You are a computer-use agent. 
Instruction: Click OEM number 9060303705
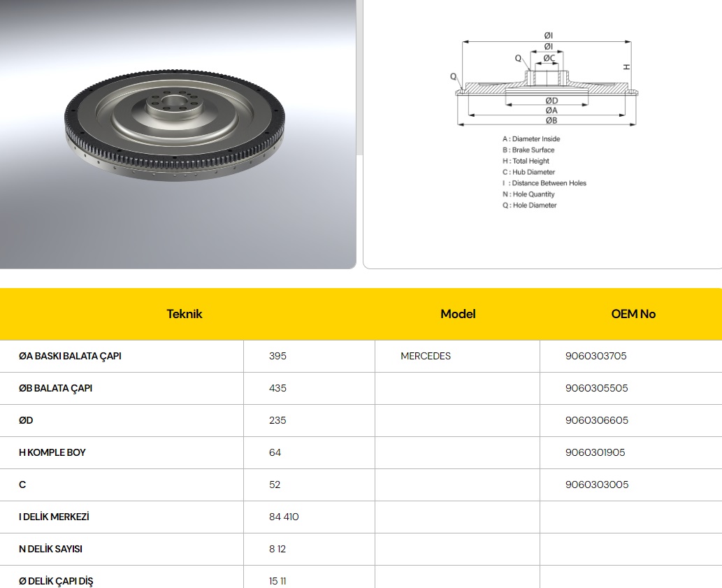[x=595, y=356]
